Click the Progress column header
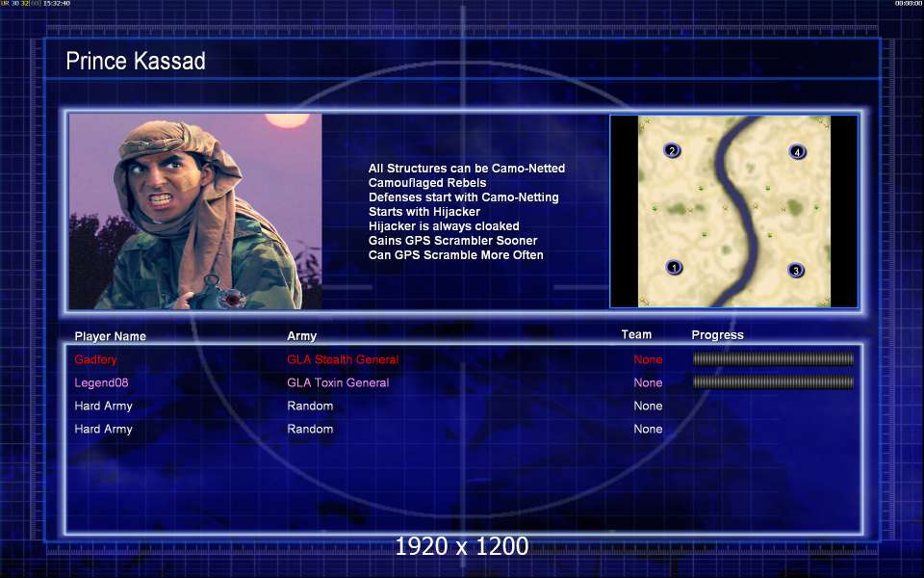Image resolution: width=924 pixels, height=578 pixels. (717, 335)
